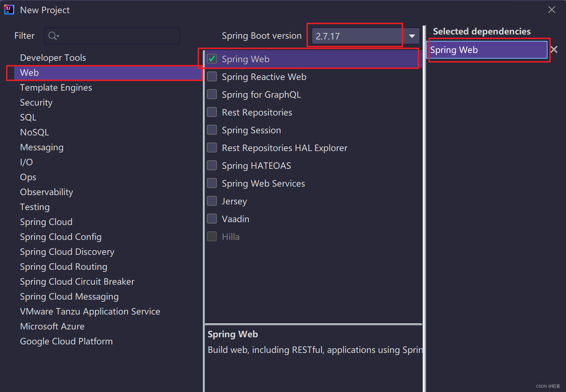Viewport: 566px width, 392px height.
Task: Click the Vaadin dependency label
Action: 235,219
